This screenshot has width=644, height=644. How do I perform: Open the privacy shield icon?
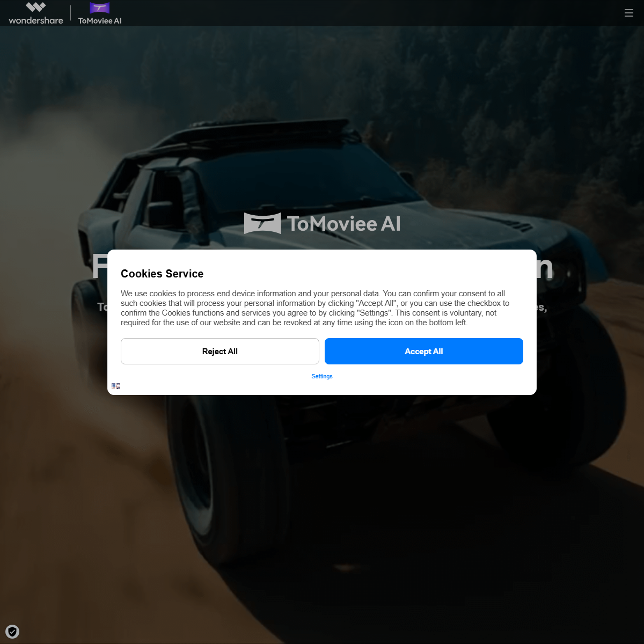point(12,632)
